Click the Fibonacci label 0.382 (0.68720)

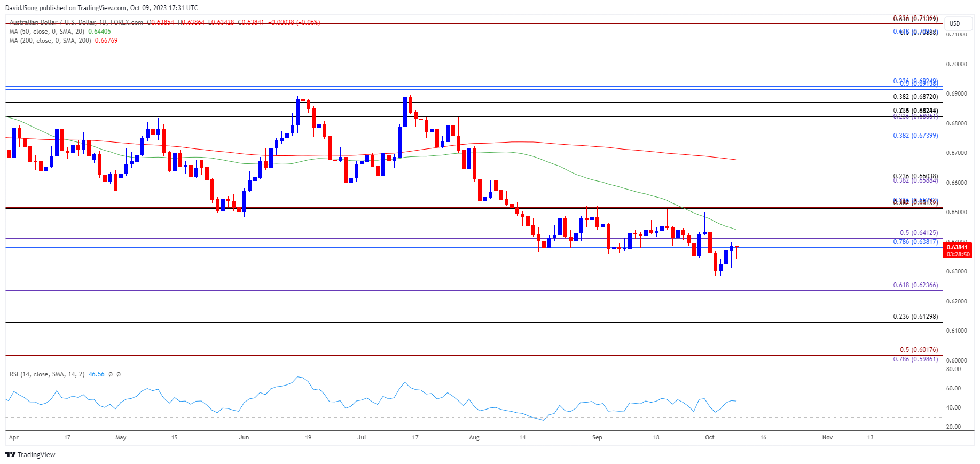tap(915, 97)
